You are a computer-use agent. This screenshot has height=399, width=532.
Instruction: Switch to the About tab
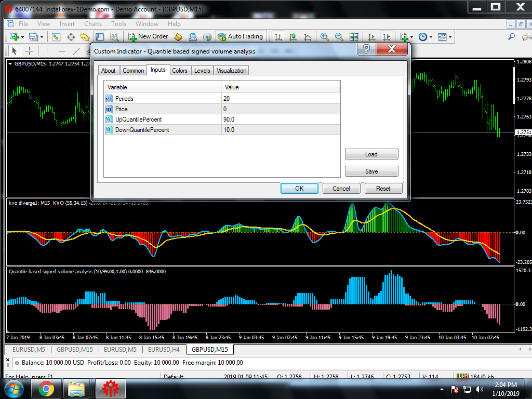108,71
